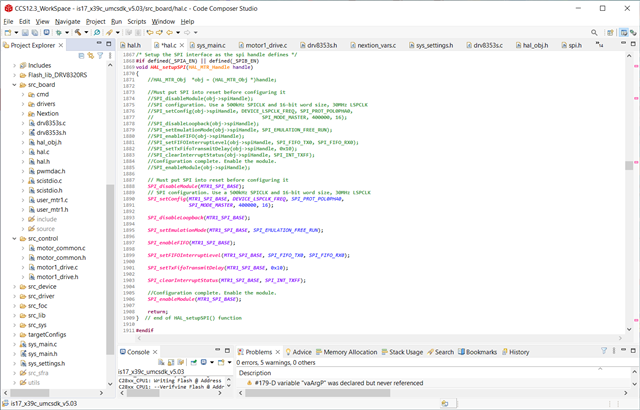
Task: Maximize the Project Explorer panel
Action: 109,43
